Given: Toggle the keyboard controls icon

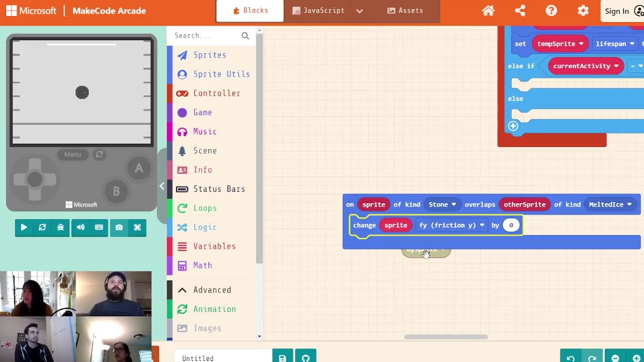Looking at the screenshot, I should (99, 227).
